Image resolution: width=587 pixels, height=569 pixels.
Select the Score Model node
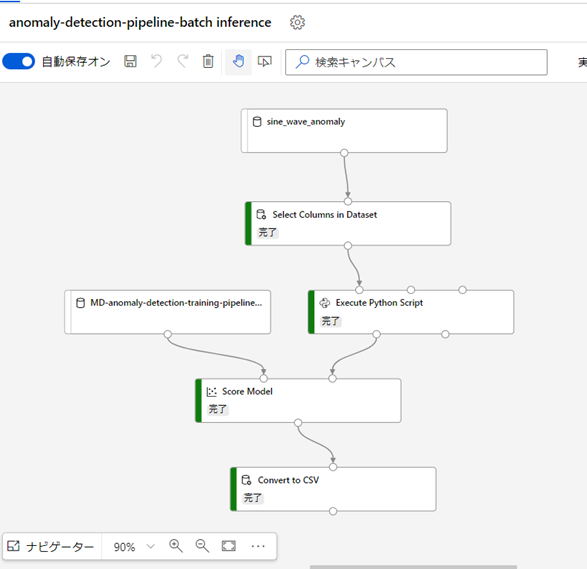click(x=298, y=401)
